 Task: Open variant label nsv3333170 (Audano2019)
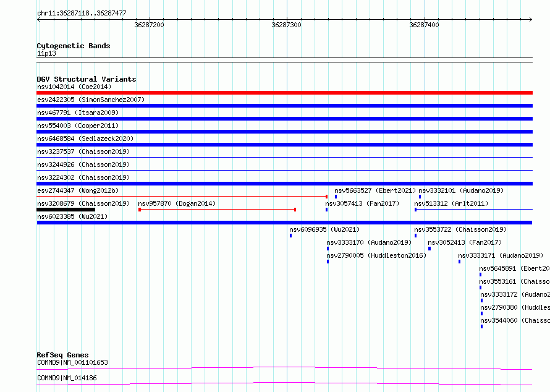(369, 242)
